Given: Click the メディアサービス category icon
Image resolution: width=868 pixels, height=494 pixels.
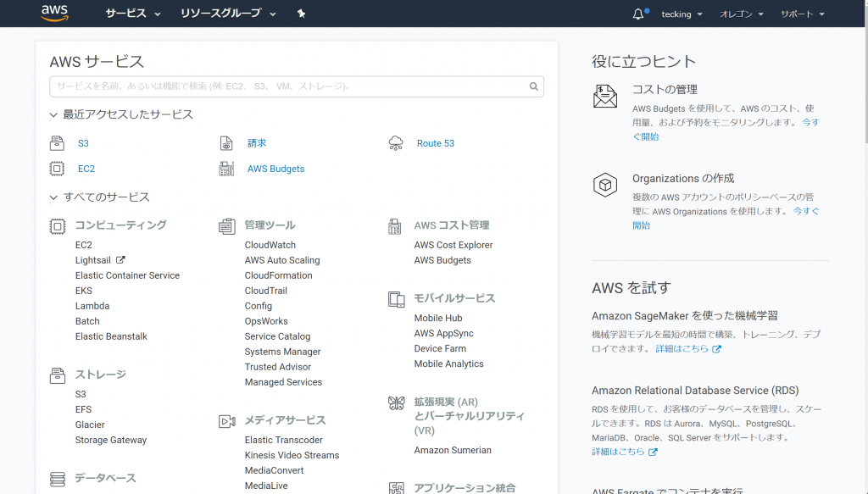Looking at the screenshot, I should click(227, 421).
